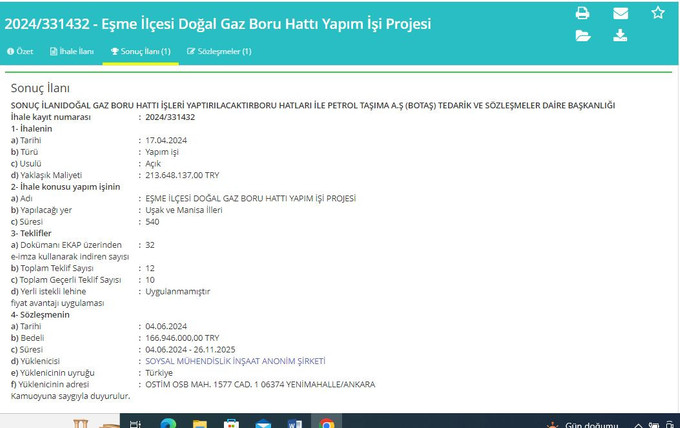This screenshot has width=680, height=428.
Task: Open File Explorer from the taskbar
Action: coord(199,424)
